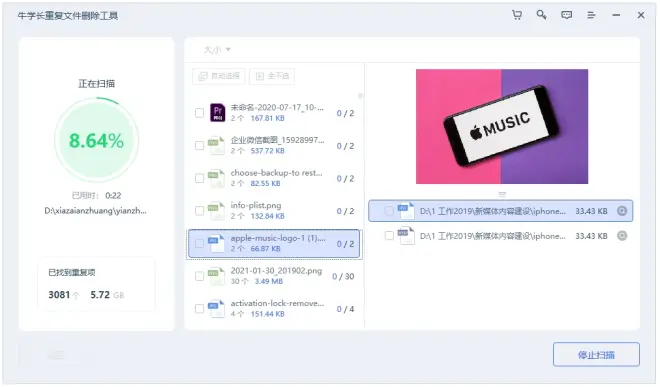Check the apple-music-logo-1 group checkbox
Screen dimensions: 660x387
click(200, 243)
